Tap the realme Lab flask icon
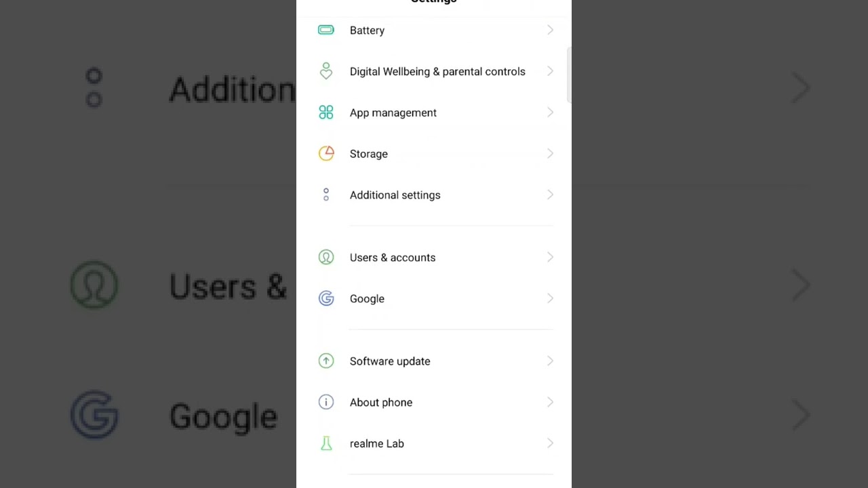Screen dimensions: 868x488 coord(326,444)
